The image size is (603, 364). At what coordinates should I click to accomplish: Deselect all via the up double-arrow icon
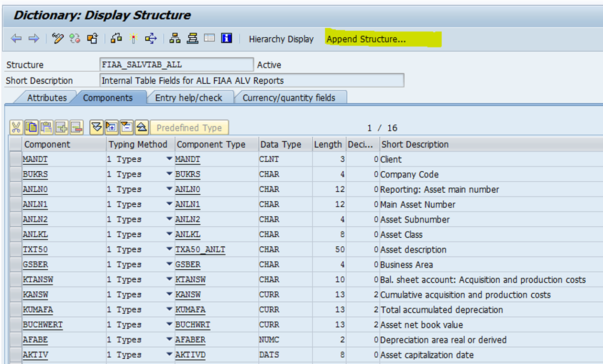[142, 127]
